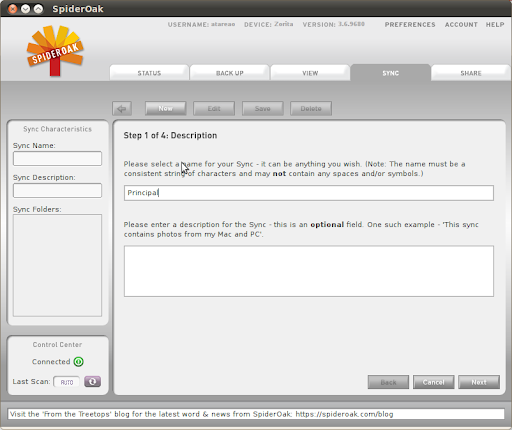
Task: Open the ACCOUNT menu
Action: point(461,25)
